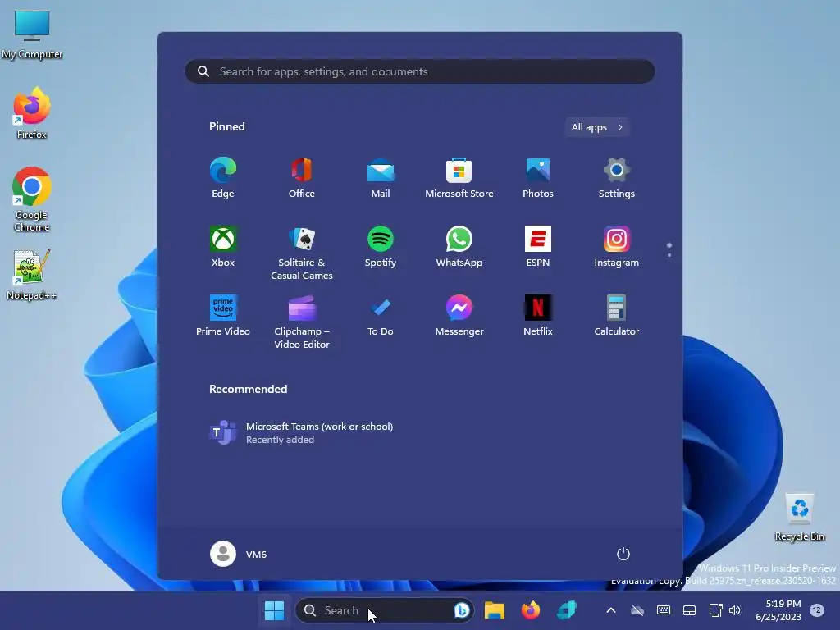
Task: Click the Windows Start button on taskbar
Action: [x=274, y=610]
